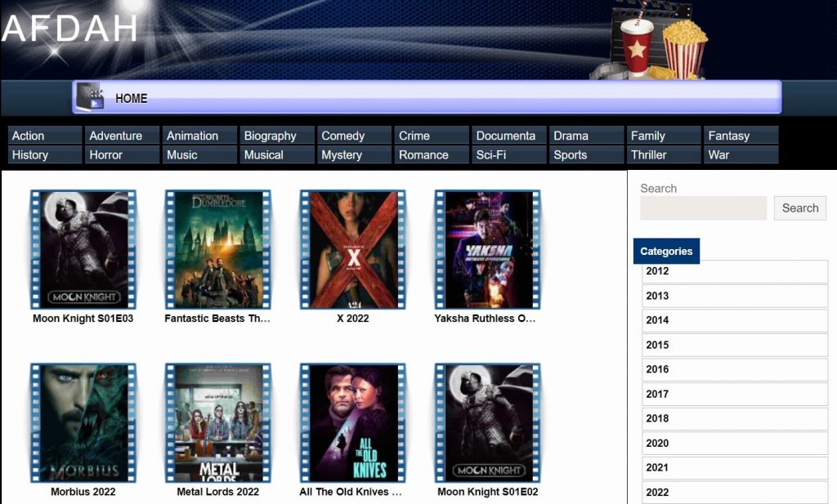837x504 pixels.
Task: Open the Metal Lords poster
Action: 217,423
